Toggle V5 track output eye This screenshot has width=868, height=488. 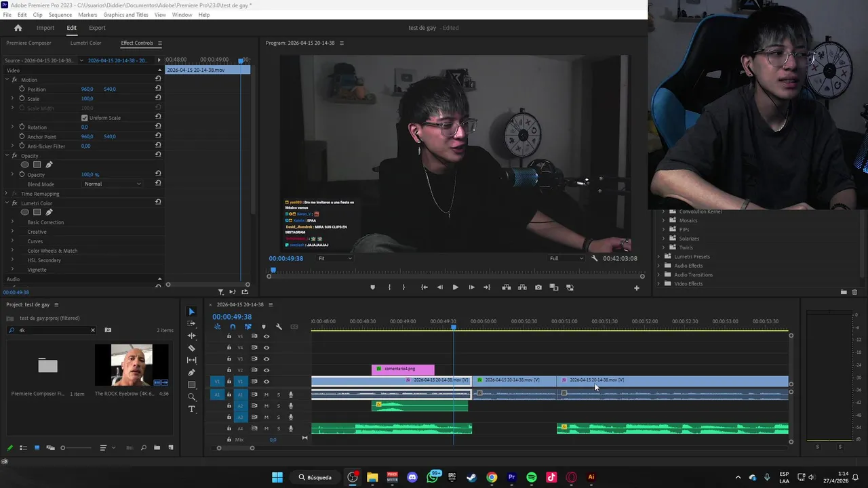tap(266, 336)
